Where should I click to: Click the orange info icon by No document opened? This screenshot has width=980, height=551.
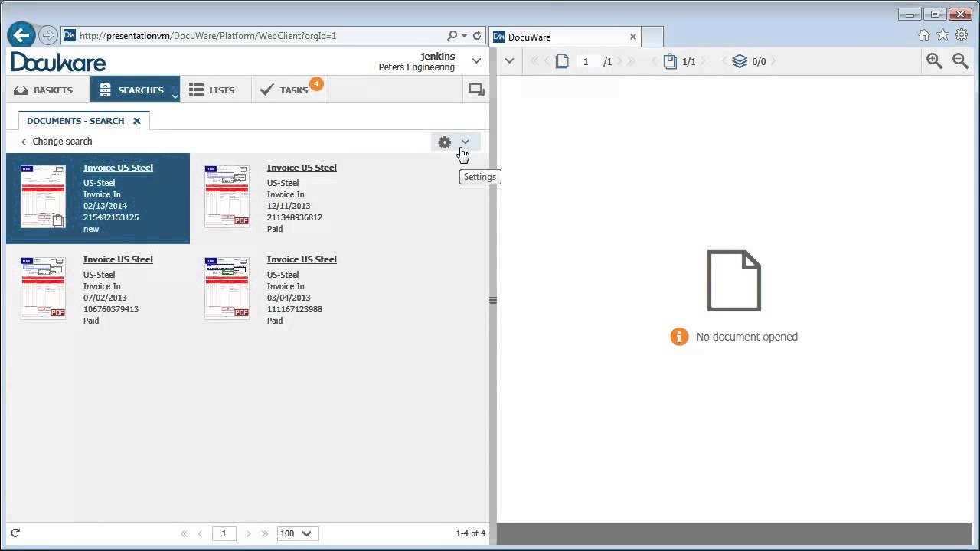coord(679,337)
